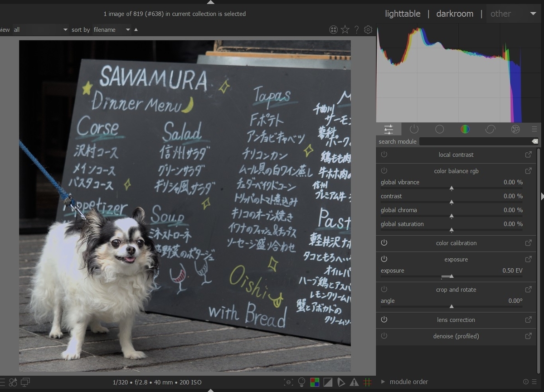Toggle guides grid overlay icon
Image resolution: width=544 pixels, height=392 pixels.
[x=368, y=382]
